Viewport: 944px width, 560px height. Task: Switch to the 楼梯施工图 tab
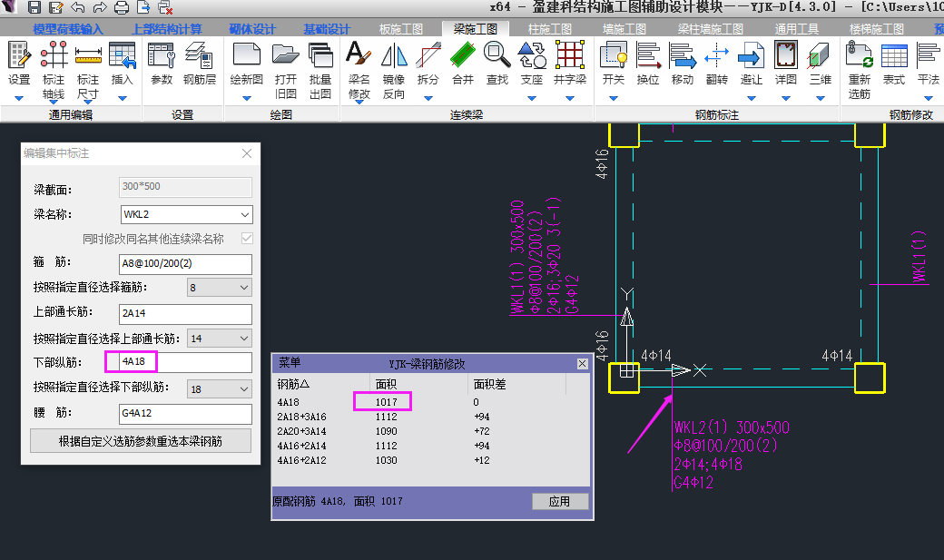[877, 29]
